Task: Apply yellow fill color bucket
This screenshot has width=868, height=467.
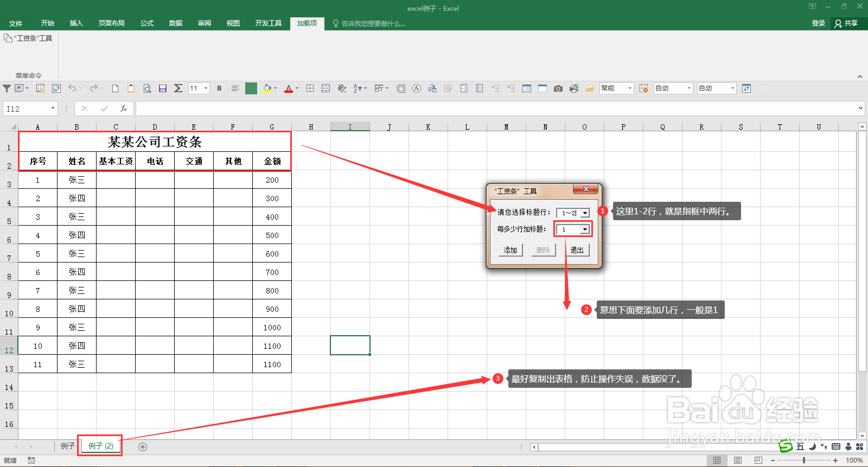Action: pos(267,88)
